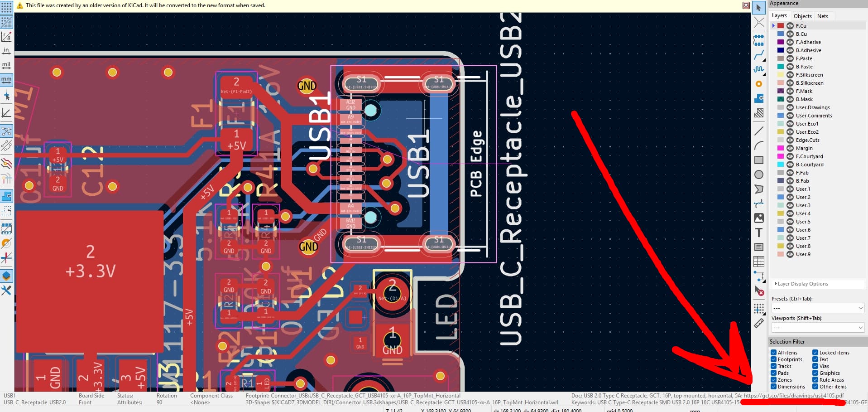Dismiss the older KiCad version warning bar

click(x=746, y=5)
